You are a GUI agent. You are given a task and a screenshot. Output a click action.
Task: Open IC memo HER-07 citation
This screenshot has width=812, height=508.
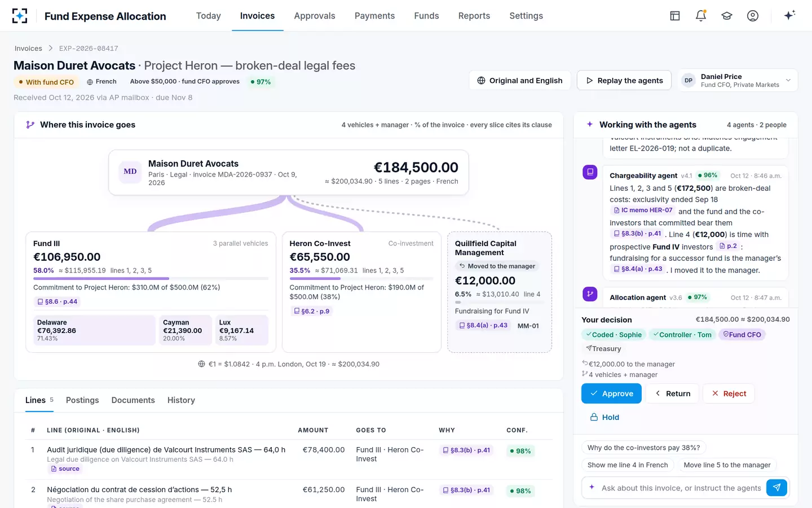click(x=643, y=211)
